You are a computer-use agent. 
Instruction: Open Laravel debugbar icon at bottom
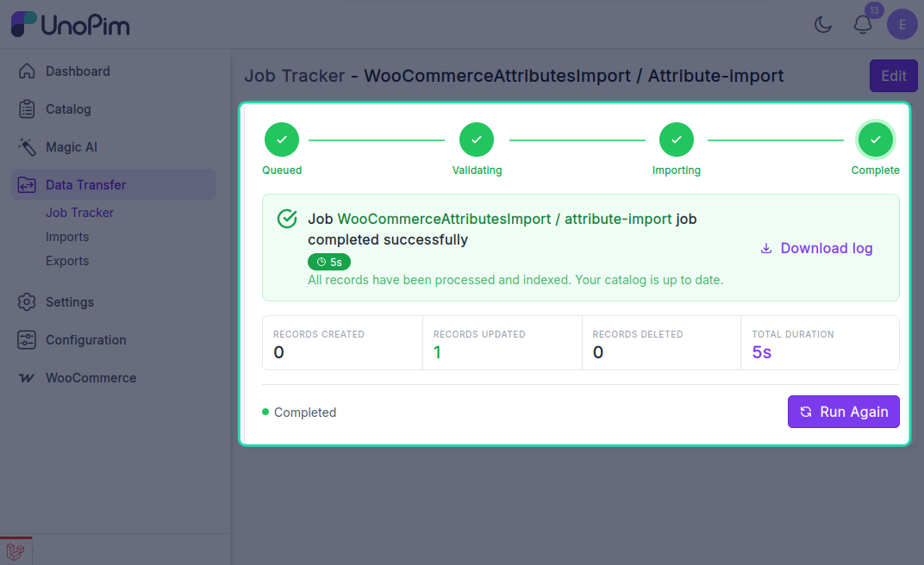pos(16,551)
